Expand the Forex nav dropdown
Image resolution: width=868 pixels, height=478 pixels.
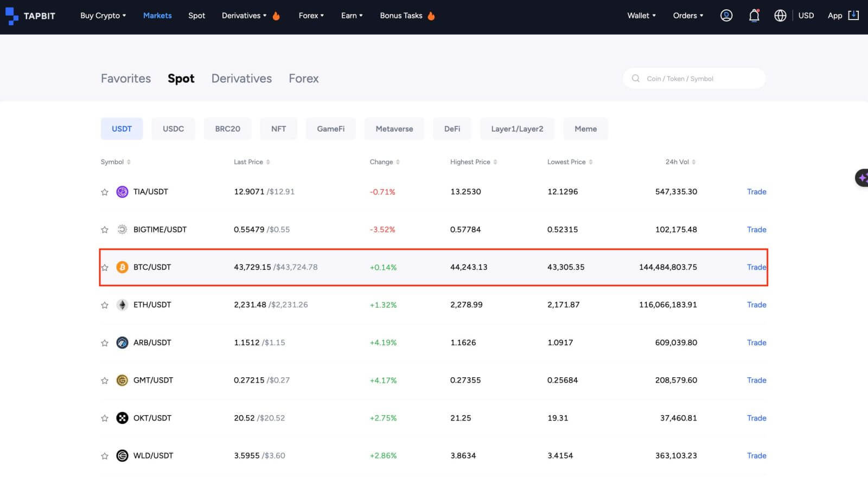(x=311, y=16)
